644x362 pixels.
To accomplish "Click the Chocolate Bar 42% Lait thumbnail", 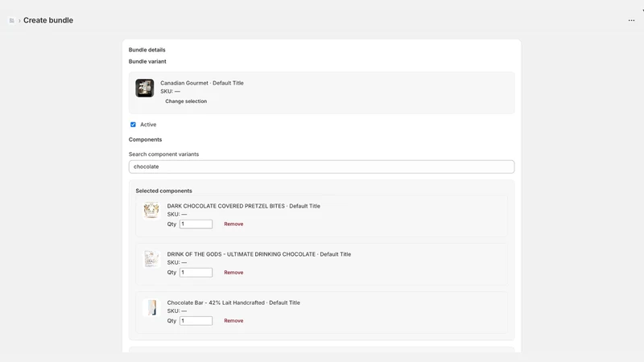I will click(151, 307).
